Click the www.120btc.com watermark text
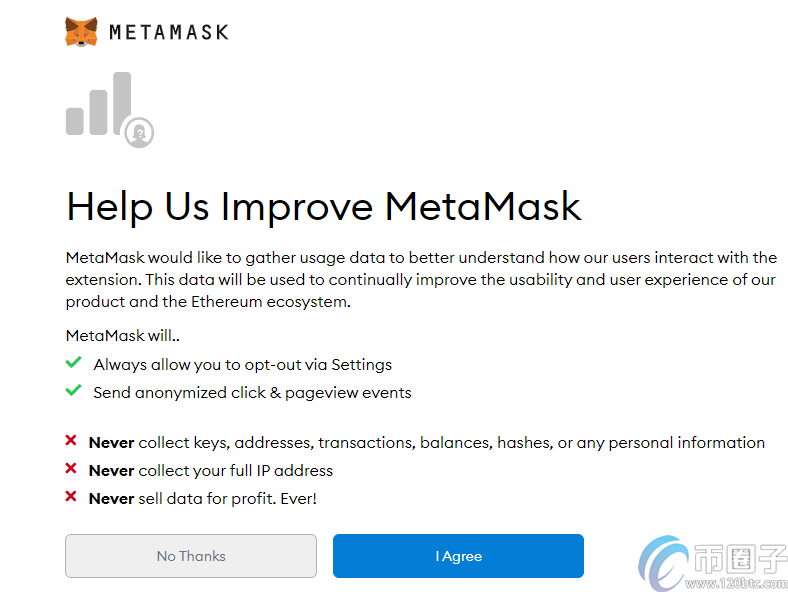 [x=736, y=583]
